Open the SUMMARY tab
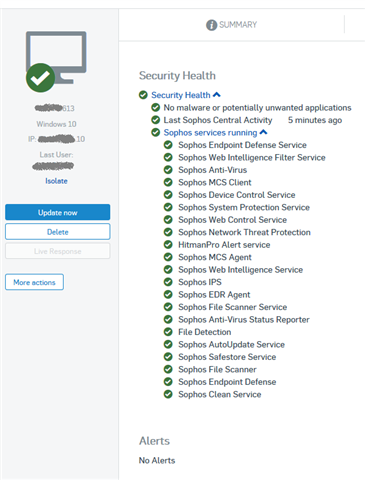365x480 pixels. point(231,25)
